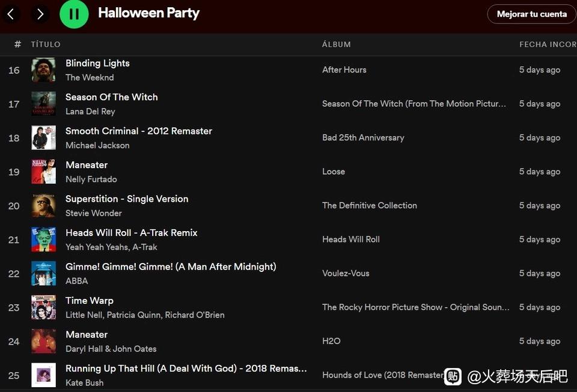Open The Rocky Horror Picture Show album
577x392 pixels.
(416, 307)
